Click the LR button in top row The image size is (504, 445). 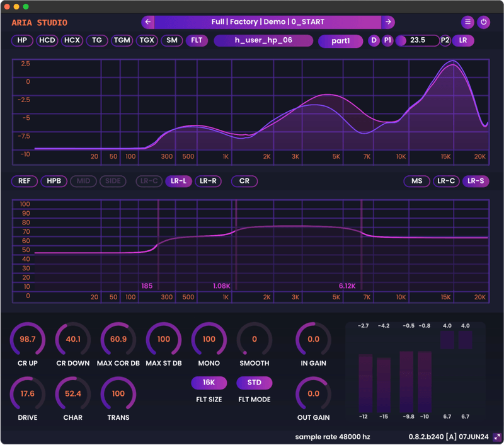point(463,40)
